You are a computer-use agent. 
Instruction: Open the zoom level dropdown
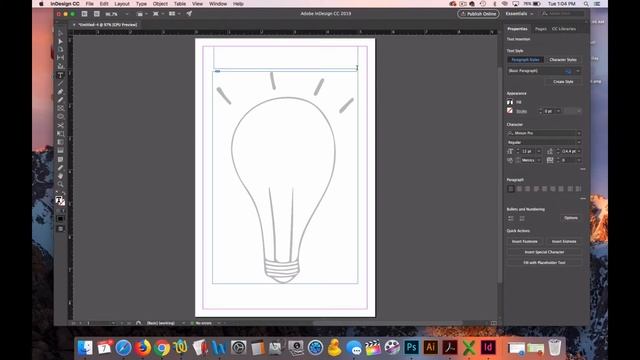127,14
